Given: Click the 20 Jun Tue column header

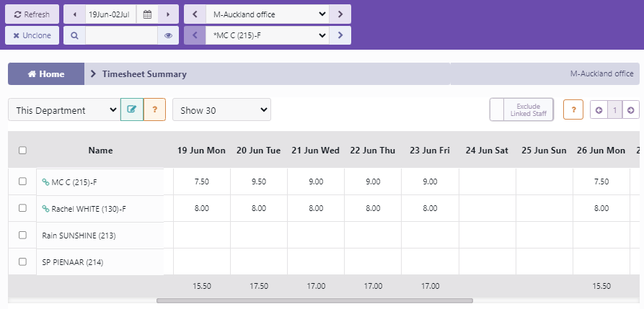Looking at the screenshot, I should [258, 151].
